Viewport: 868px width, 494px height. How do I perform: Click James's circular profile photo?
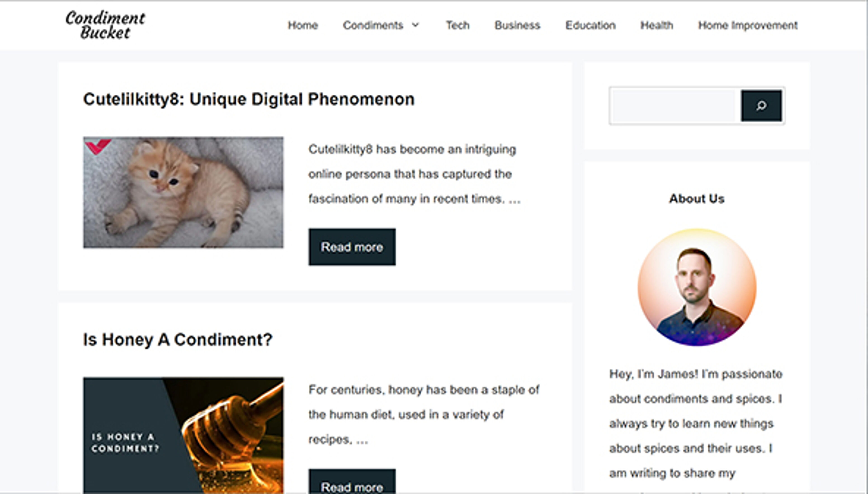[x=697, y=287]
